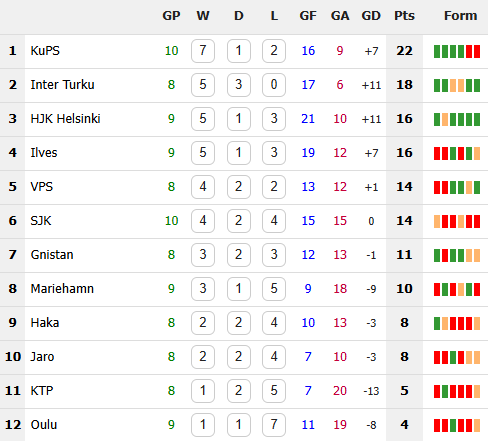Select Inter Turku losses box showing 0

(274, 85)
